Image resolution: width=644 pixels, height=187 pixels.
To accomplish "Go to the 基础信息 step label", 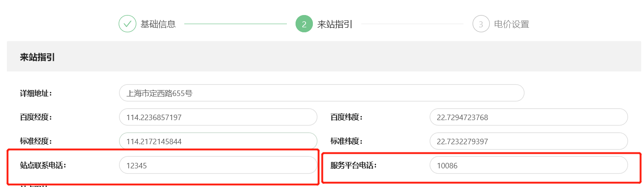I will 158,24.
